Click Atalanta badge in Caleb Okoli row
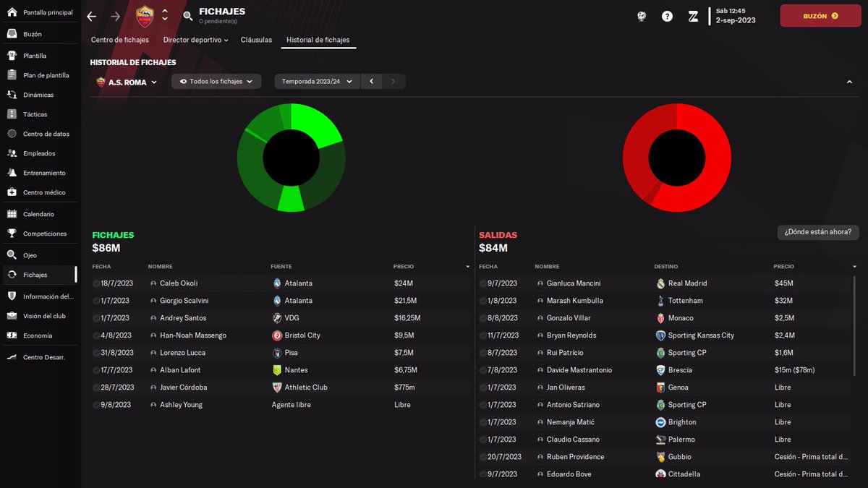868x488 pixels. (277, 283)
